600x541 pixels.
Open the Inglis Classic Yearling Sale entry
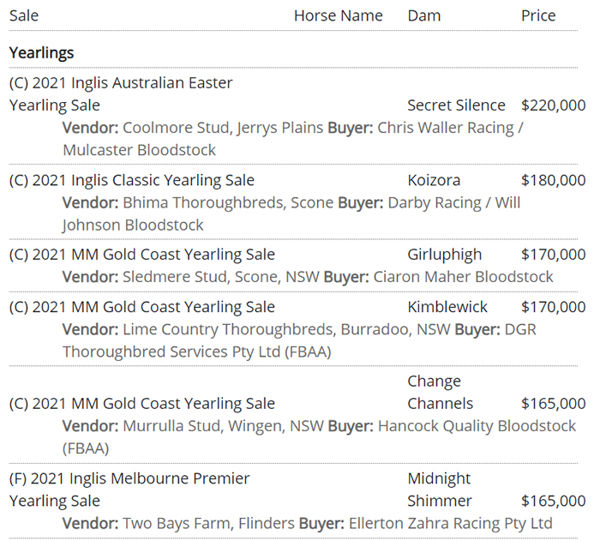point(131,181)
